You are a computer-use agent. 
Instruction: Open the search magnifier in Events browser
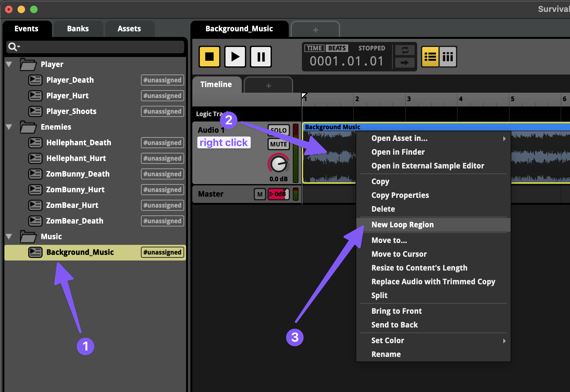pos(13,47)
